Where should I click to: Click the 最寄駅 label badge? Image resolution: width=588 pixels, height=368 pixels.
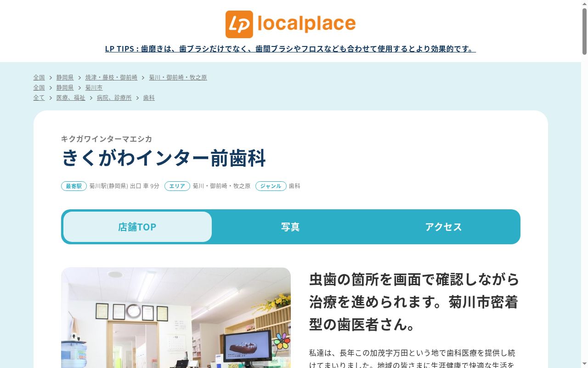(74, 186)
